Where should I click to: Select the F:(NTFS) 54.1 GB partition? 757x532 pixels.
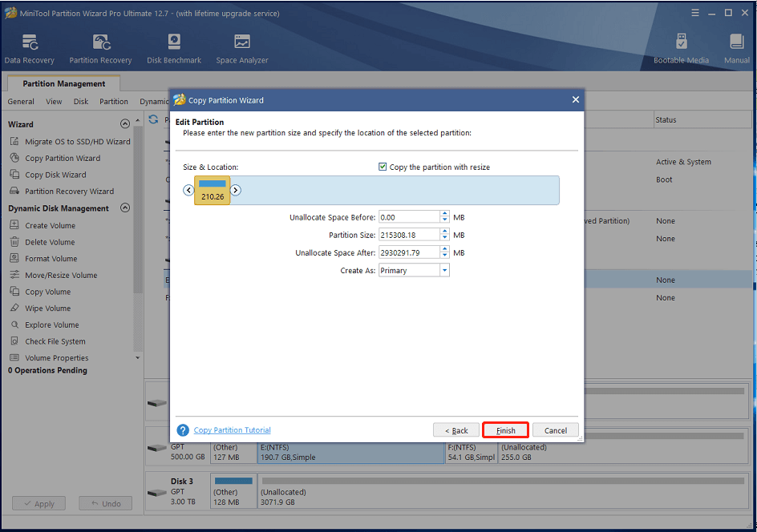pos(472,453)
